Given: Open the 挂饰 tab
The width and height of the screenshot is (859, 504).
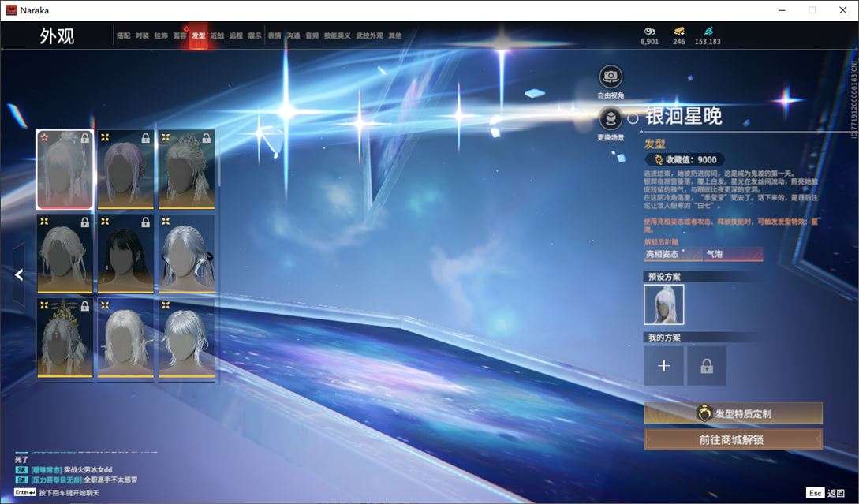Looking at the screenshot, I should coord(160,35).
